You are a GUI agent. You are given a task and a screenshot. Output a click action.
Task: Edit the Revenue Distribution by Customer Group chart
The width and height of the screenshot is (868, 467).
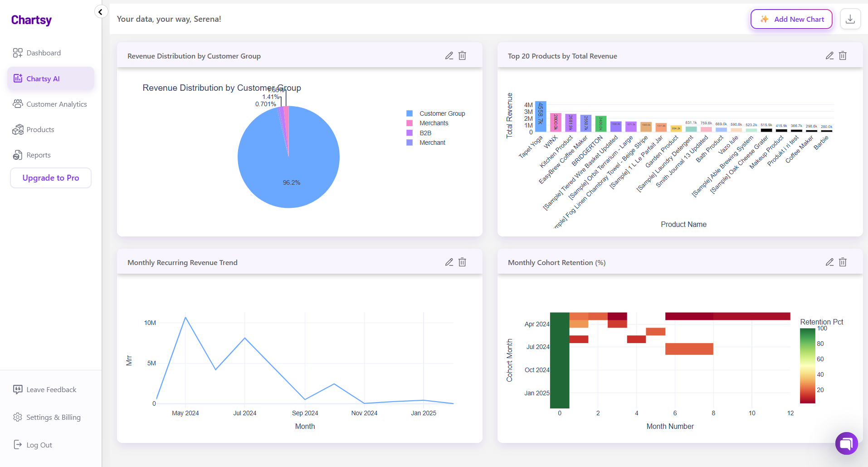[449, 55]
